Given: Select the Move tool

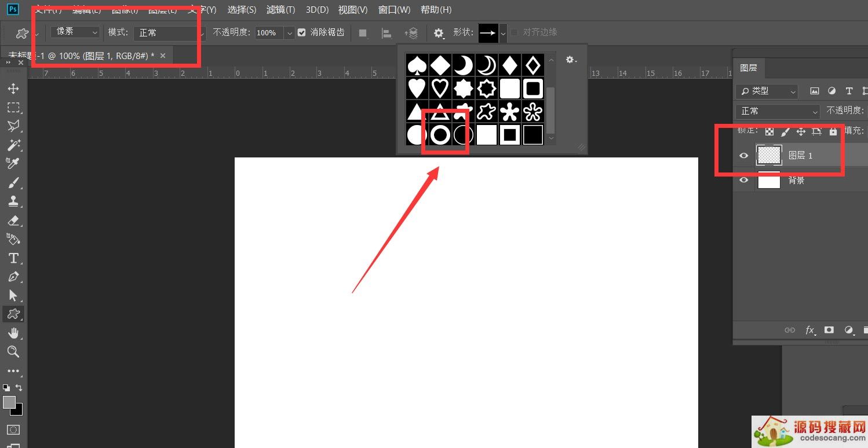Looking at the screenshot, I should pyautogui.click(x=13, y=89).
